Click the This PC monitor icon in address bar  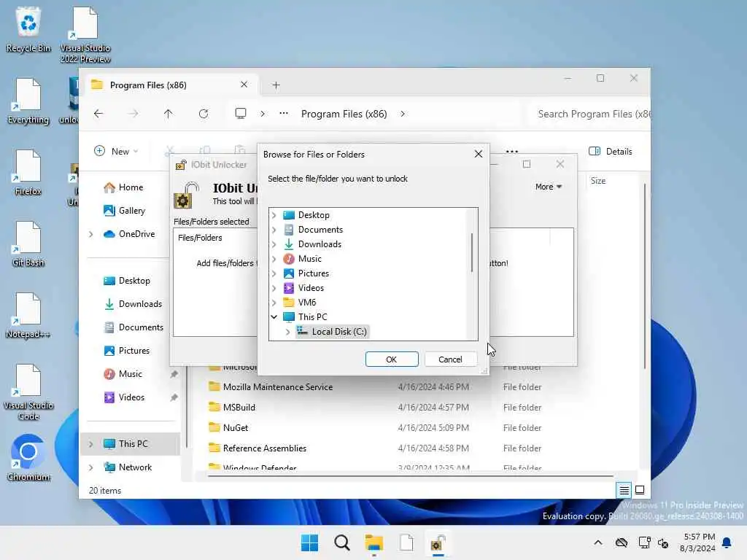tap(241, 114)
